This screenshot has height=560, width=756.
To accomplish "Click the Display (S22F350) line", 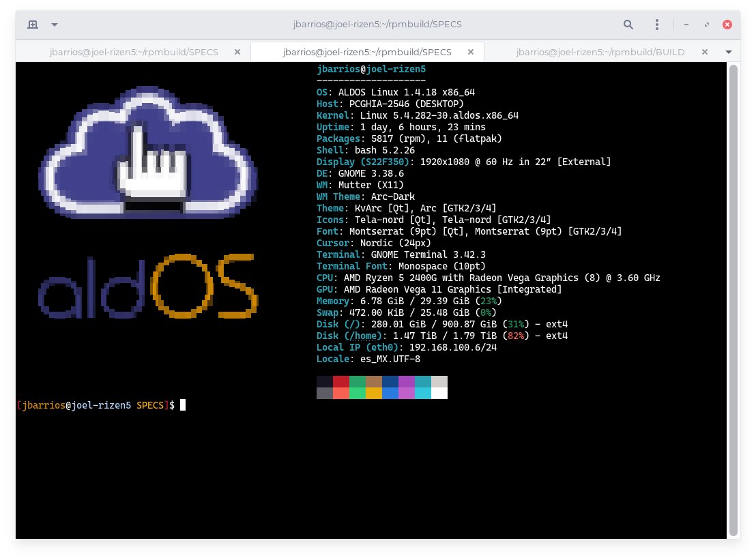I will [463, 162].
